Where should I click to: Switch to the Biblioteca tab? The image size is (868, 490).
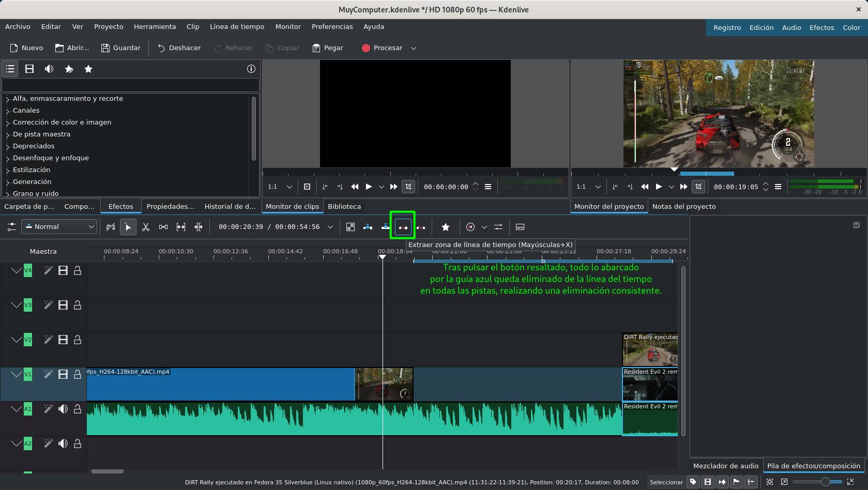tap(344, 206)
